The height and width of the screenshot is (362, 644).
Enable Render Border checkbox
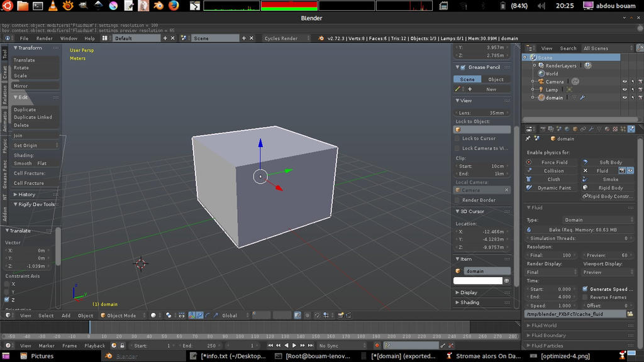(457, 200)
